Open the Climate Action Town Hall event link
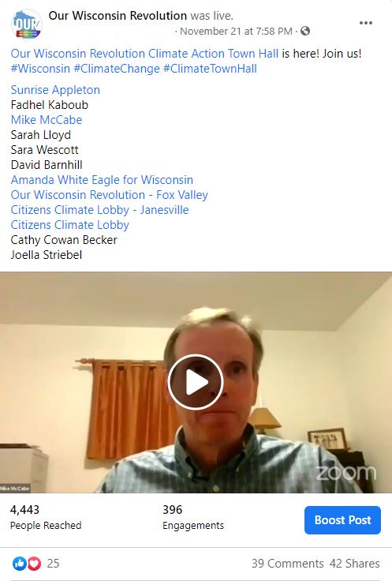Viewport: 392px width, 581px height. [144, 54]
